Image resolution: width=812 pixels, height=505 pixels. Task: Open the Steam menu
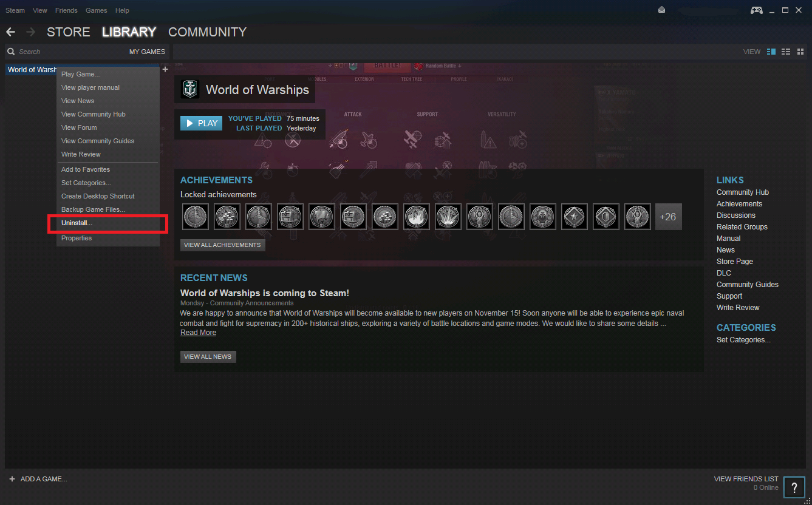click(x=15, y=10)
